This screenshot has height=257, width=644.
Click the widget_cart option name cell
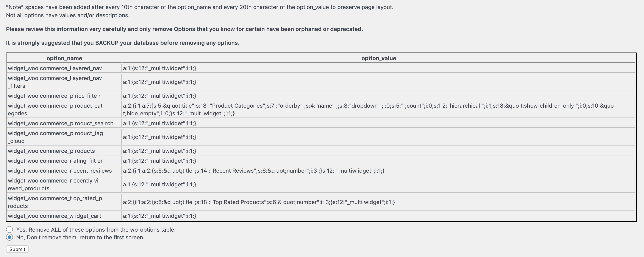(x=55, y=216)
